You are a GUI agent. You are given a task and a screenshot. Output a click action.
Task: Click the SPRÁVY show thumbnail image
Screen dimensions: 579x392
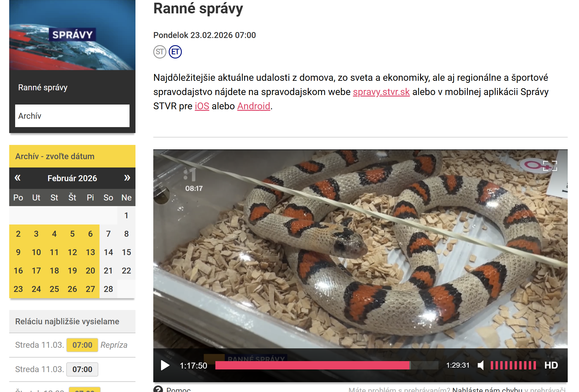pyautogui.click(x=72, y=35)
